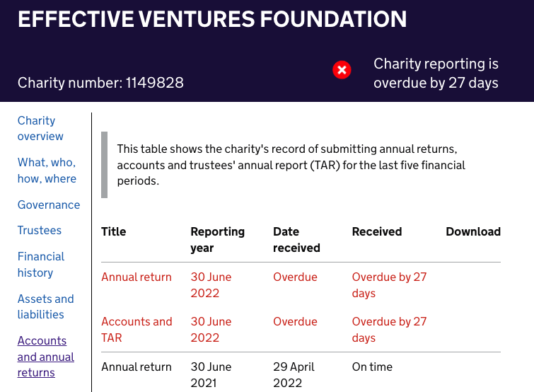Open Financial history in sidebar
The height and width of the screenshot is (392, 534).
(x=41, y=265)
